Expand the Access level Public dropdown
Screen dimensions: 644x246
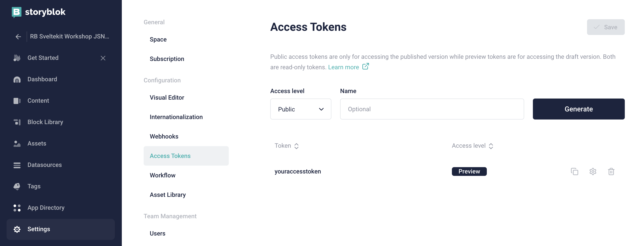[301, 109]
